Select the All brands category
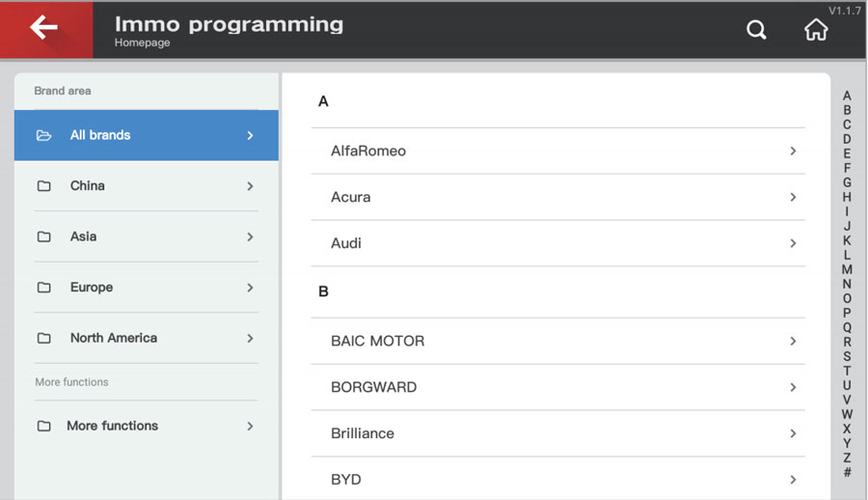Image resolution: width=868 pixels, height=500 pixels. (100, 135)
